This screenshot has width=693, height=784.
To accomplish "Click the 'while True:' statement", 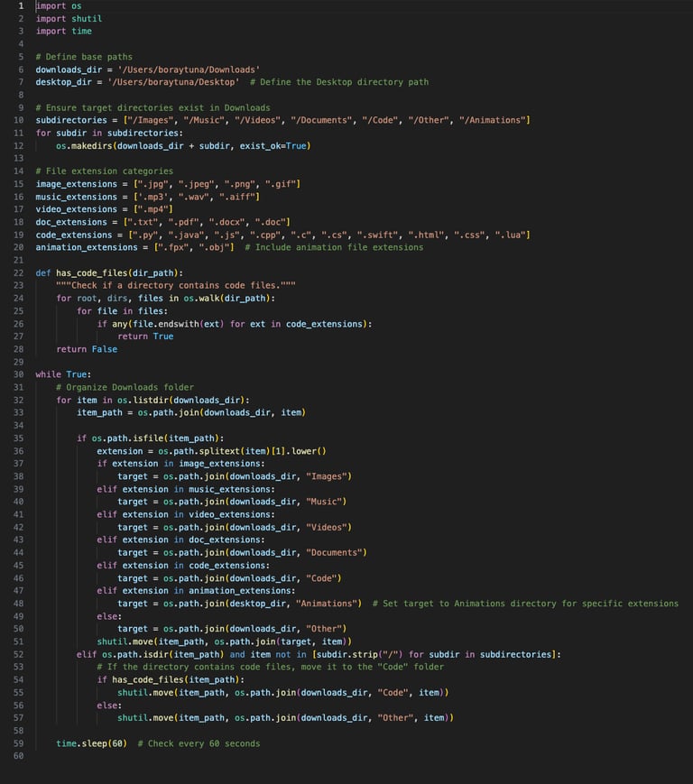I will point(63,374).
